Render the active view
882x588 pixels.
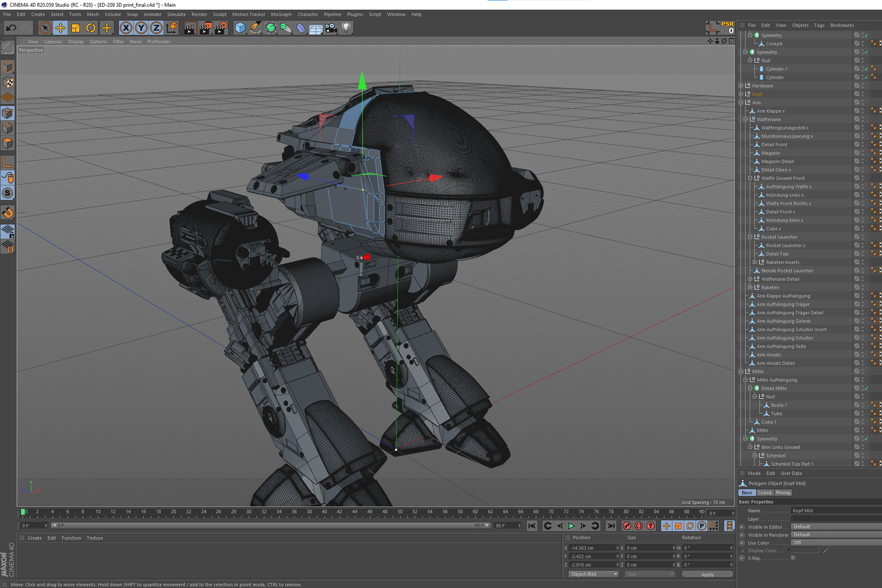tap(190, 28)
